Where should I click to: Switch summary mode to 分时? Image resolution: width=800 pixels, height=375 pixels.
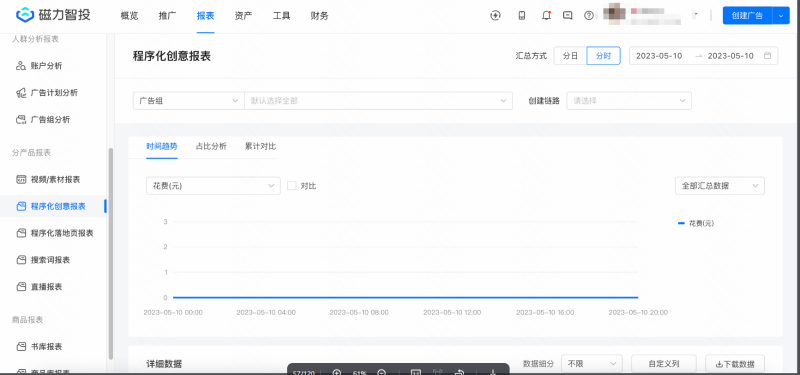604,56
